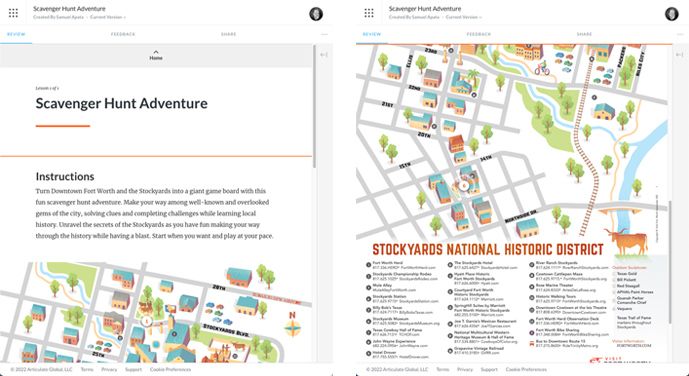The image size is (689, 376).
Task: Switch to Review tab in right window
Action: 372,34
